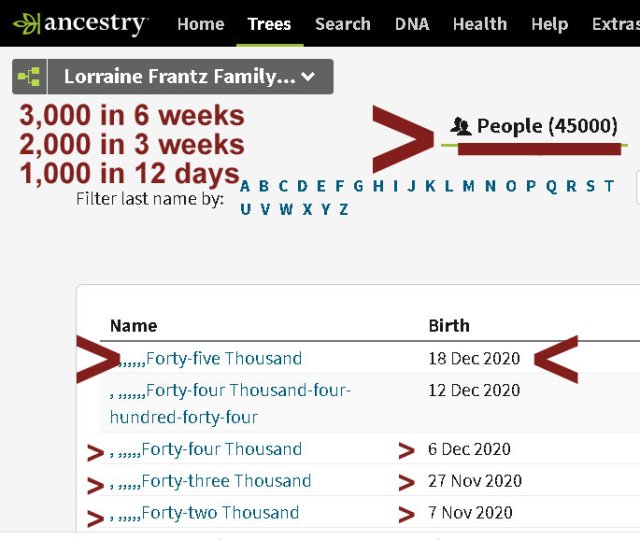Open the DNA menu
The width and height of the screenshot is (640, 540).
coord(411,24)
